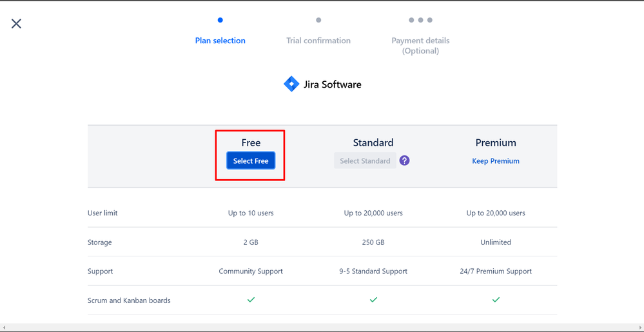Click the Standard plan Scrum boards checkmark
644x332 pixels.
pos(373,300)
